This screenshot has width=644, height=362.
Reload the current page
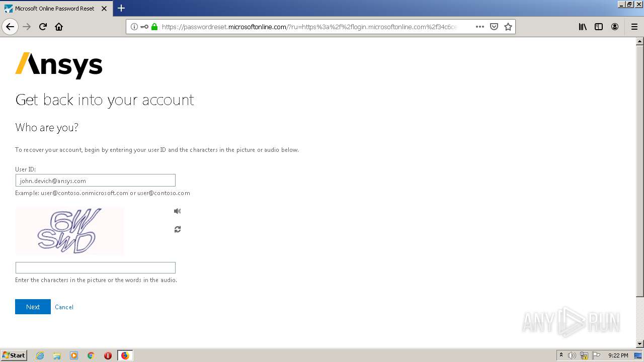[x=43, y=27]
